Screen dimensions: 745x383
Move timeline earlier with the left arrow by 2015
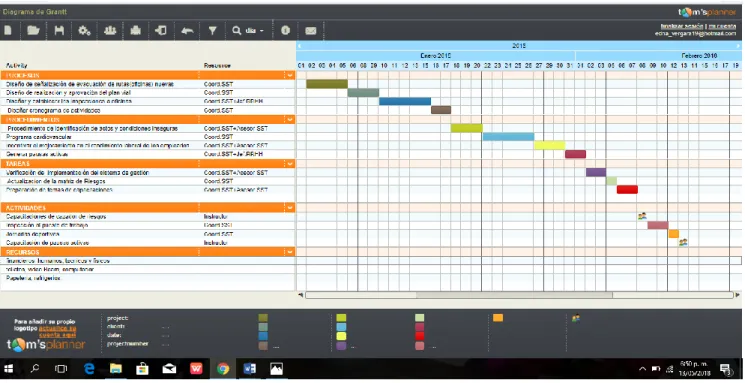point(299,46)
